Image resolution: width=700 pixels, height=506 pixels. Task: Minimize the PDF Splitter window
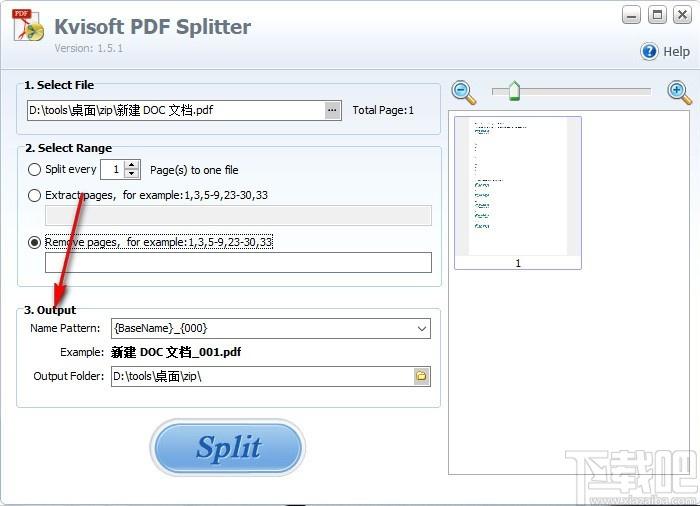pyautogui.click(x=631, y=15)
